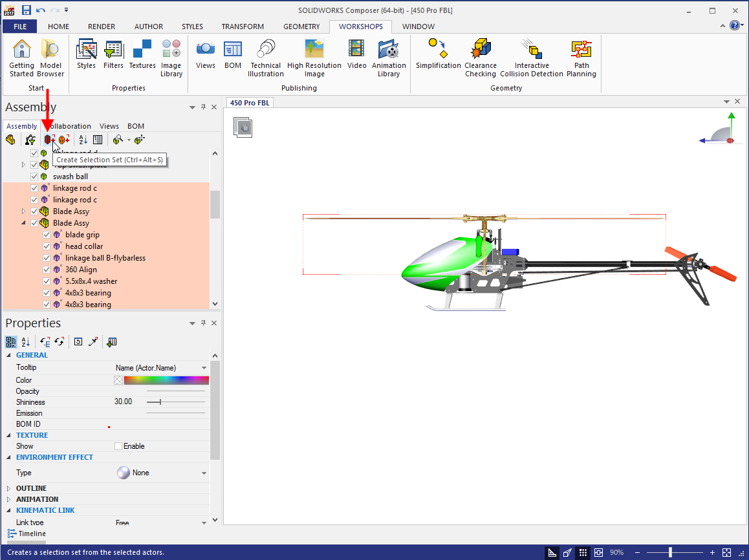Viewport: 749px width, 560px height.
Task: Toggle the head collar checkbox
Action: pyautogui.click(x=47, y=246)
